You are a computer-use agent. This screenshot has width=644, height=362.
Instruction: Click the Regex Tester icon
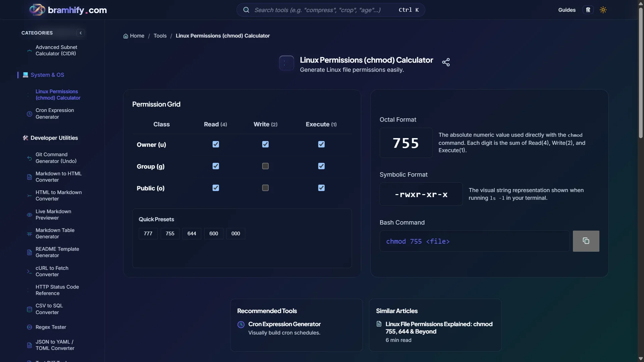click(x=30, y=327)
